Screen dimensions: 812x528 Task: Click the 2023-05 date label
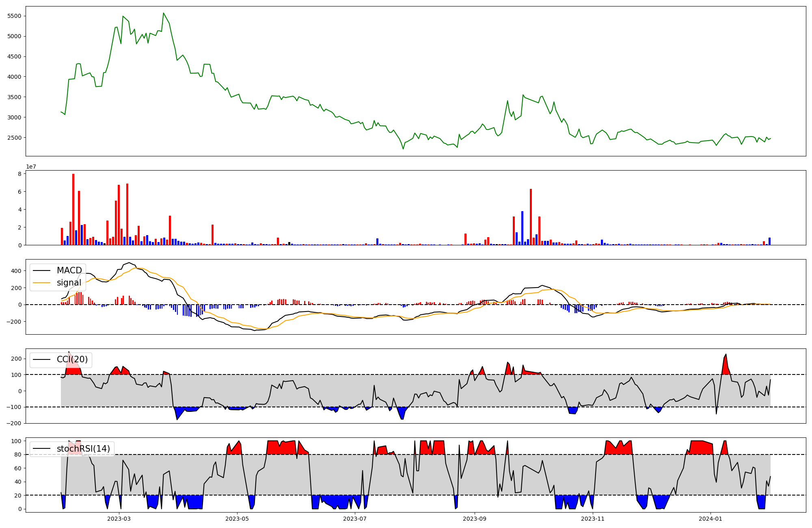237,519
